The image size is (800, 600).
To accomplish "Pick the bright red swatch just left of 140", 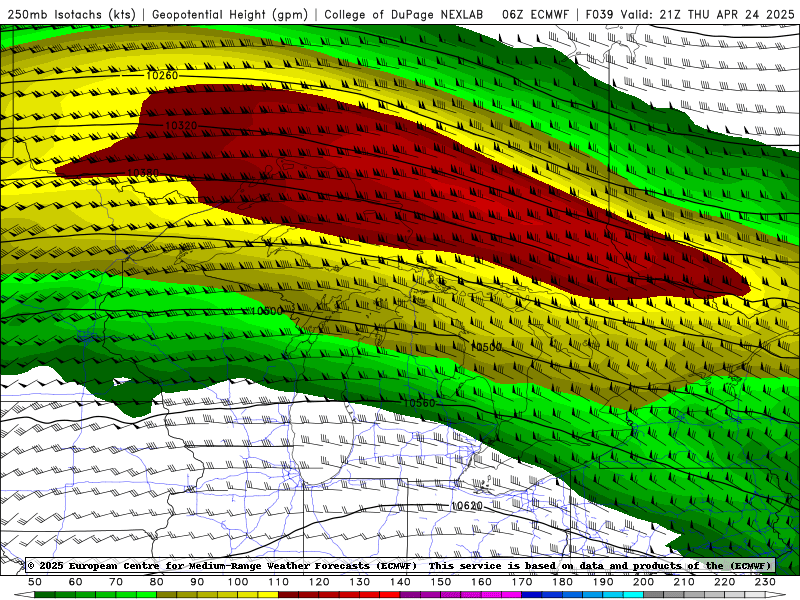I will 390,595.
